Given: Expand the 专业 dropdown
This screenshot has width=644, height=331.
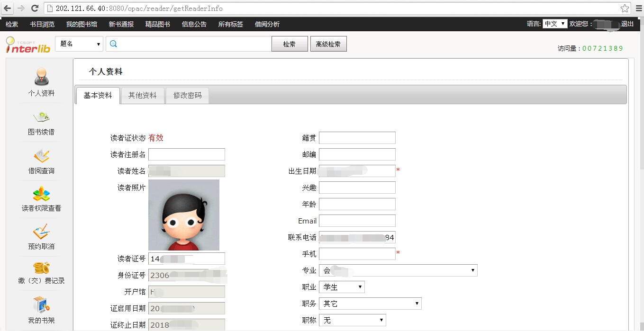Looking at the screenshot, I should coord(398,270).
